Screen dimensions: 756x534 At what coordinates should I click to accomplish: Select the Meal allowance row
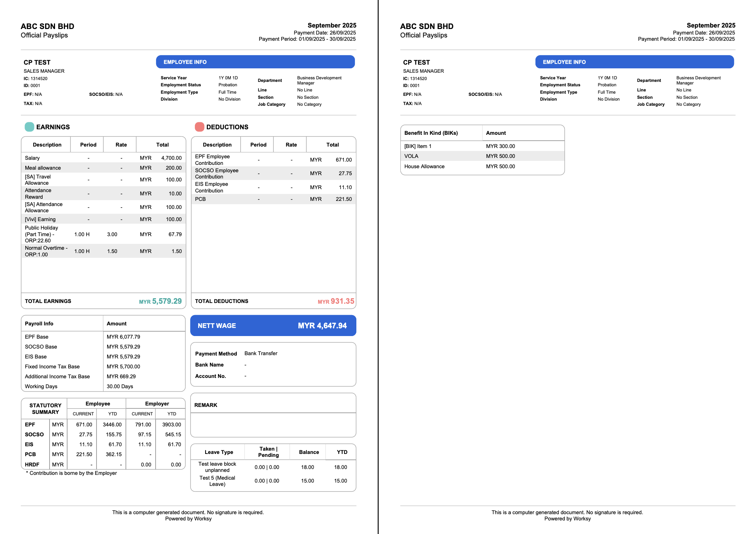tap(103, 168)
